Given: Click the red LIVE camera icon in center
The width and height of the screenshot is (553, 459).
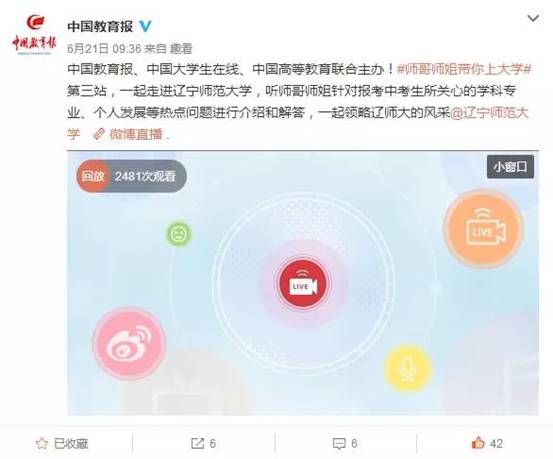Looking at the screenshot, I should (x=303, y=284).
